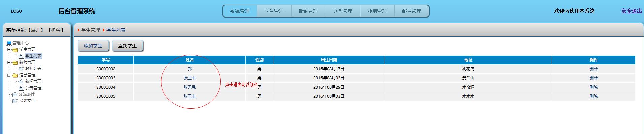
Task: Delete student S0000005 via 删除
Action: [594, 96]
